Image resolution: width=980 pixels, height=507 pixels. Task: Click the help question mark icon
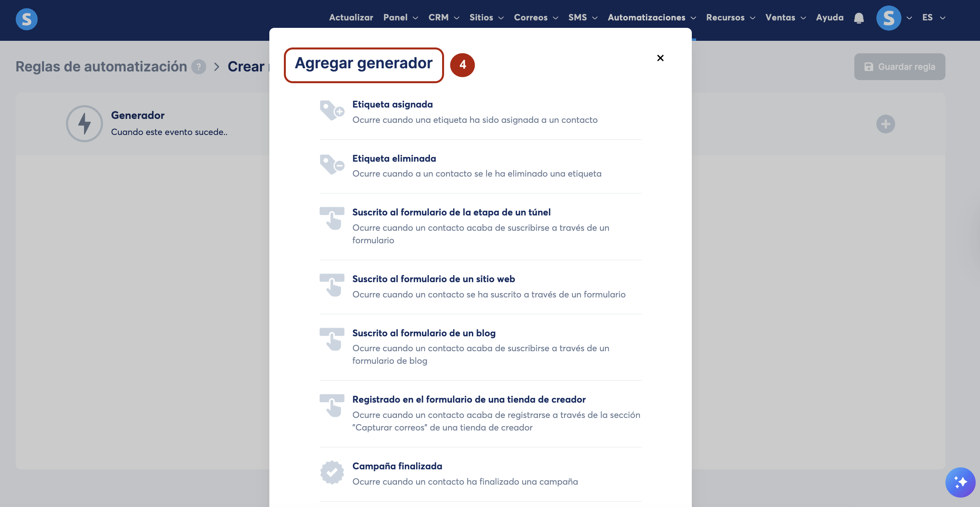coord(199,67)
